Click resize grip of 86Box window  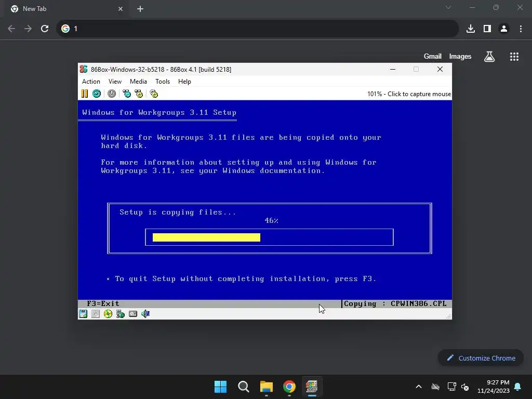[448, 316]
